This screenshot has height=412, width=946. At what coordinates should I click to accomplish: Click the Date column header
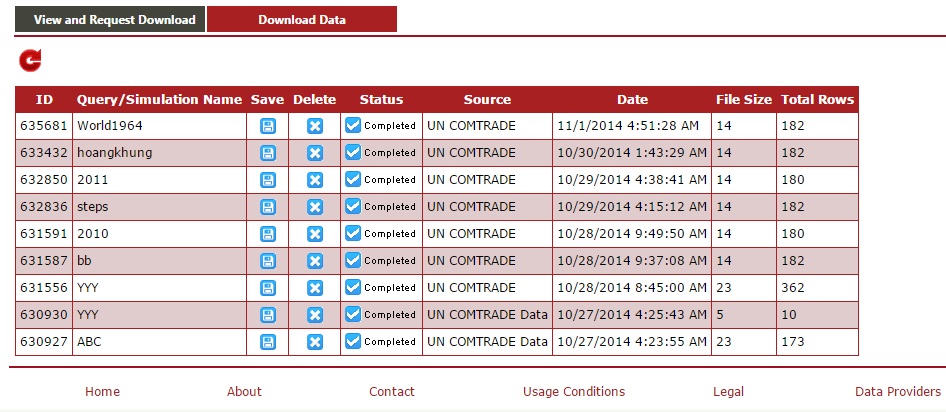[x=631, y=100]
